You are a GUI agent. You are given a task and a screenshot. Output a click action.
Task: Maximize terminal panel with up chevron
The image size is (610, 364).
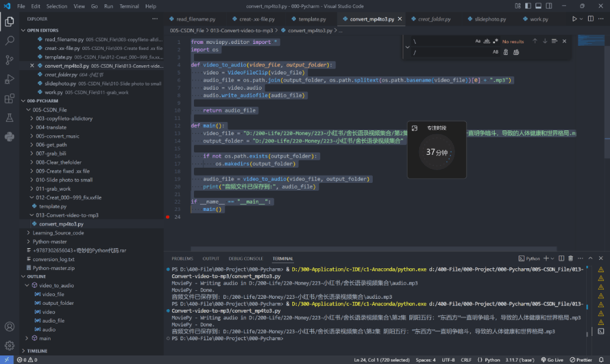pyautogui.click(x=590, y=259)
